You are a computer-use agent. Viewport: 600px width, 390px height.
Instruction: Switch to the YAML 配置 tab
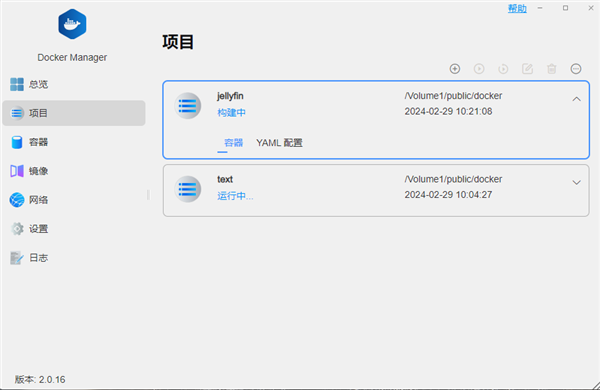coord(279,143)
